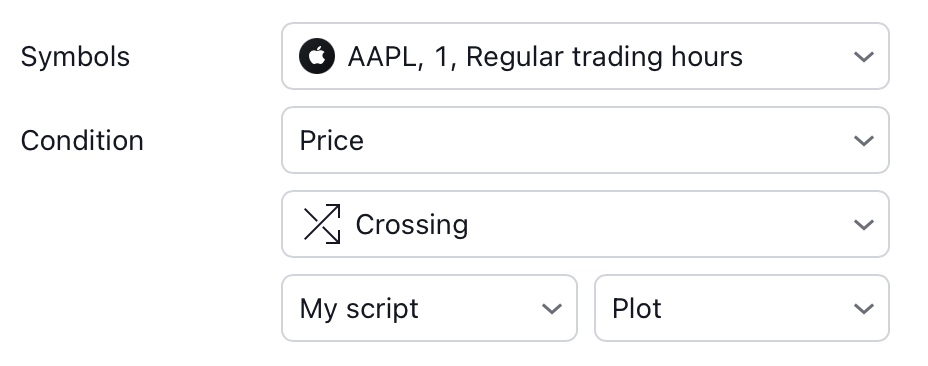
Task: Click the crossing arrows icon
Action: point(322,224)
